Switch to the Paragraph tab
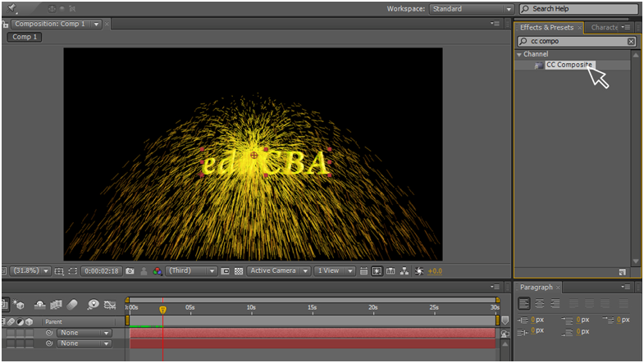The height and width of the screenshot is (363, 644). (536, 287)
